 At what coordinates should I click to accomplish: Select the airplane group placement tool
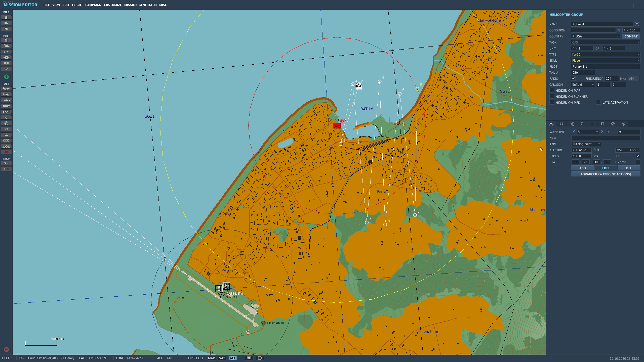point(6,88)
